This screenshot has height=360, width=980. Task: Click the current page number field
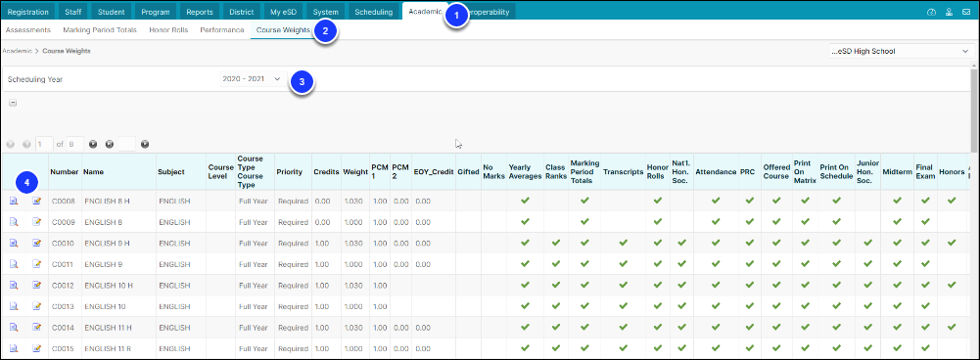coord(44,145)
